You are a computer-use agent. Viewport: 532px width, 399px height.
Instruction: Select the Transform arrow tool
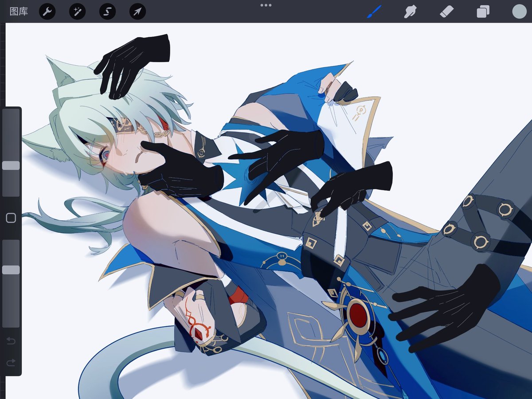click(x=137, y=12)
